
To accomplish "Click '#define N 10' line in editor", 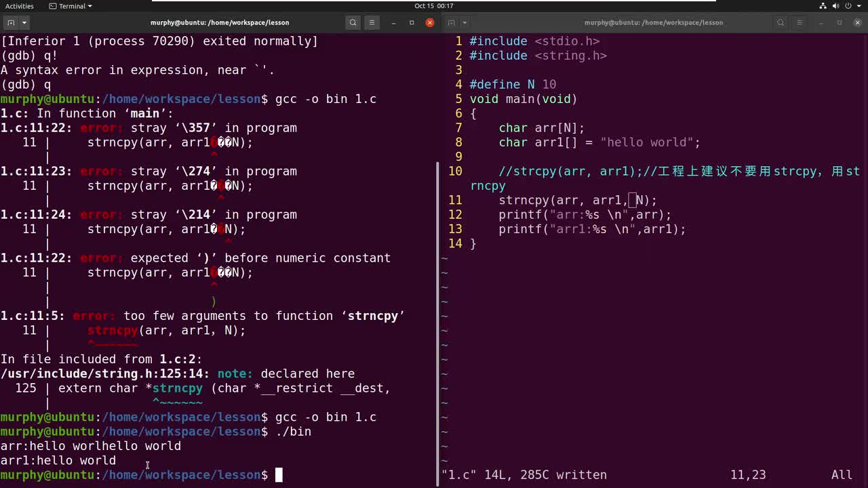I will (513, 85).
